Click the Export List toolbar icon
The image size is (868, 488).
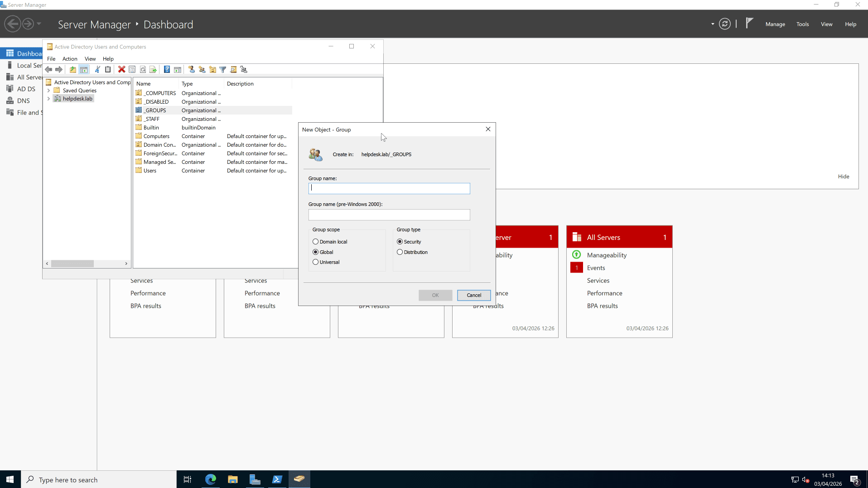[153, 69]
